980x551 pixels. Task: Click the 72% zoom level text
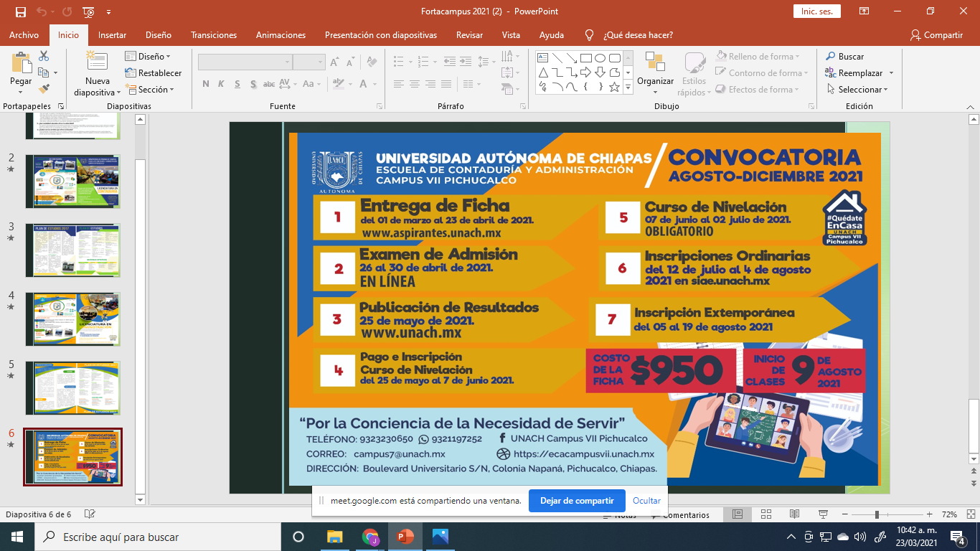tap(950, 514)
